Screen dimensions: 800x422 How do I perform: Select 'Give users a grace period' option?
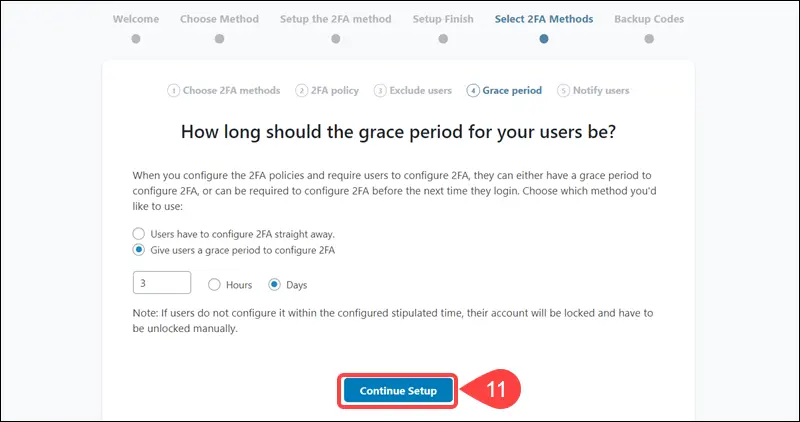[x=139, y=251]
